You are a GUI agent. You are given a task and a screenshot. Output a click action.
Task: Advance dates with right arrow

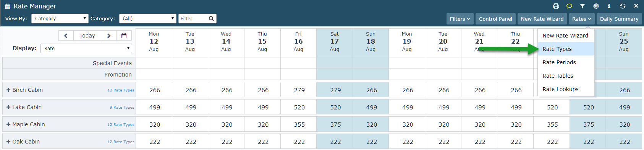click(109, 36)
